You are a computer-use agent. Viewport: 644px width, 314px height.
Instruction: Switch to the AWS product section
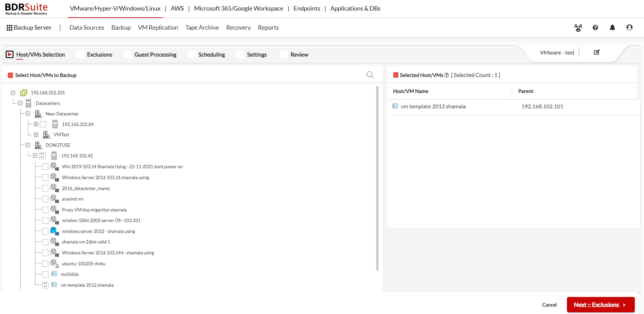[177, 9]
